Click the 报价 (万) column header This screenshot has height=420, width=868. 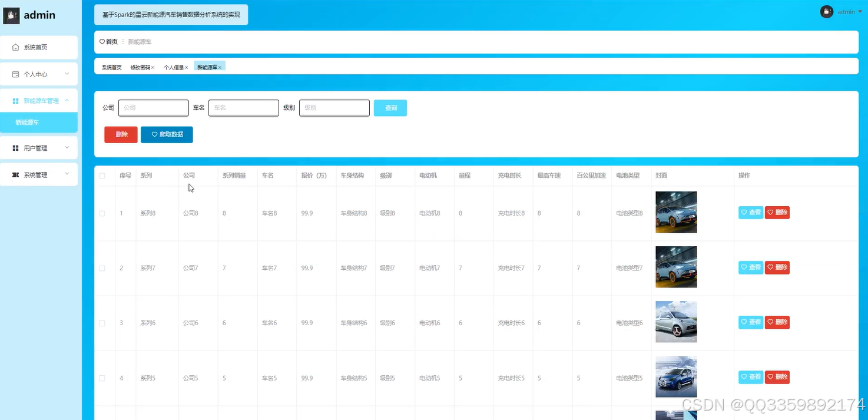(x=314, y=176)
